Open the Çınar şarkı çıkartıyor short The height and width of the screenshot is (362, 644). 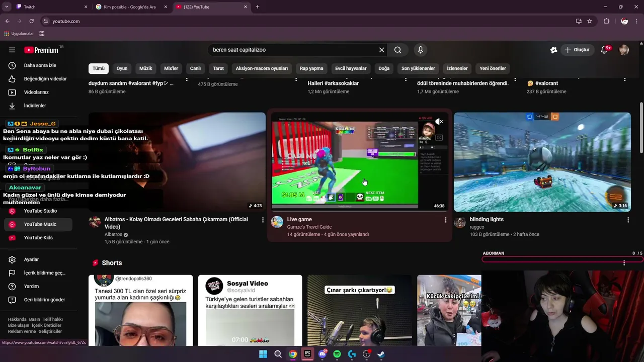[359, 310]
